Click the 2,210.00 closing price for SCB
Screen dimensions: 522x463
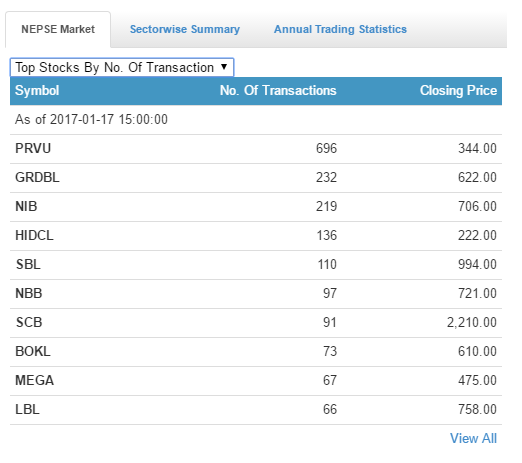[472, 323]
